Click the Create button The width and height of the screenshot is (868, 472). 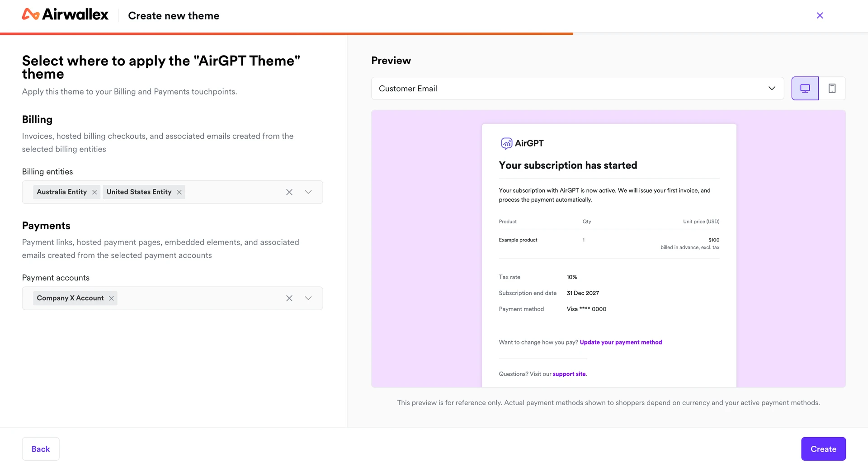tap(823, 449)
